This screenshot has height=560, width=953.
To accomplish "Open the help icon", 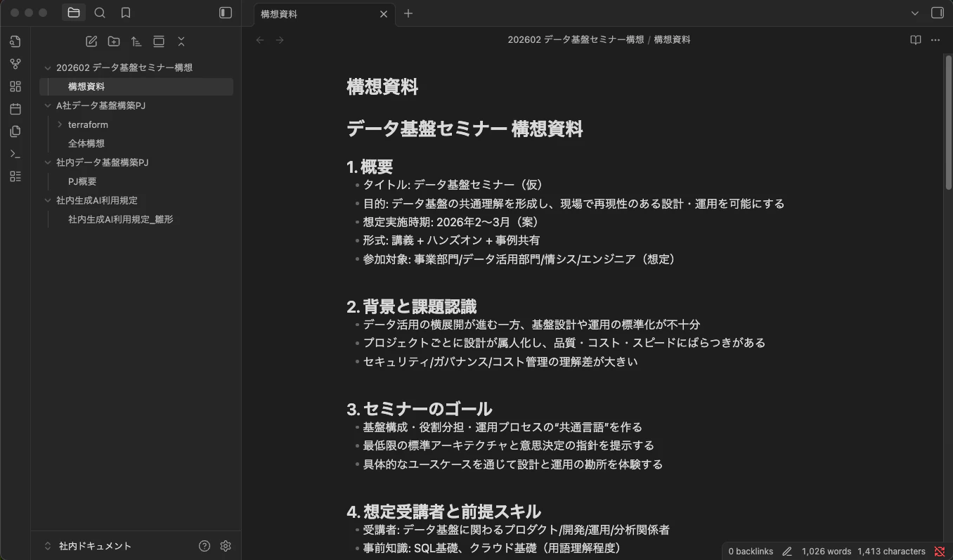I will [205, 546].
